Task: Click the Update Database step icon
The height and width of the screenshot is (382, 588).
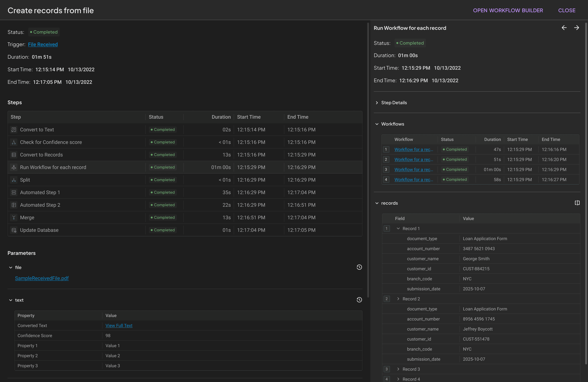Action: (x=14, y=230)
